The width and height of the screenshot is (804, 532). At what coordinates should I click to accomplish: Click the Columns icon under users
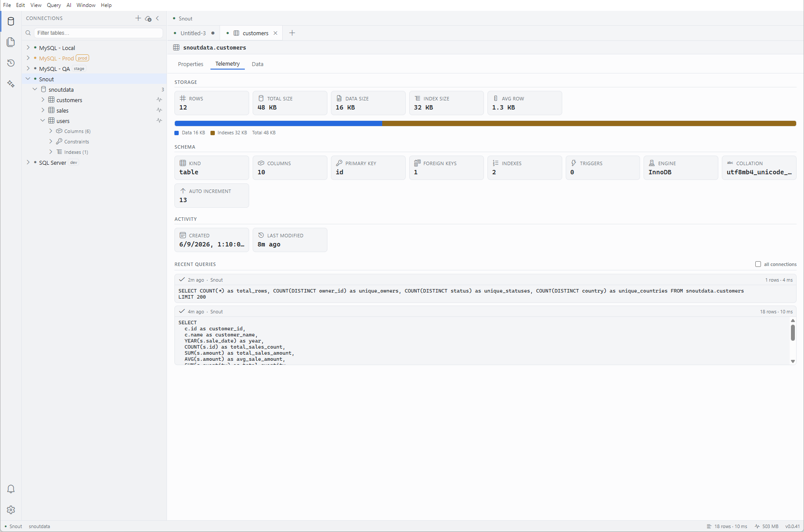[x=59, y=131]
